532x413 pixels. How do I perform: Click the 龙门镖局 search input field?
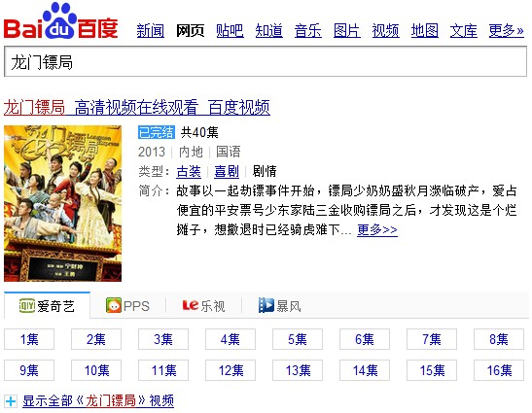pos(266,62)
